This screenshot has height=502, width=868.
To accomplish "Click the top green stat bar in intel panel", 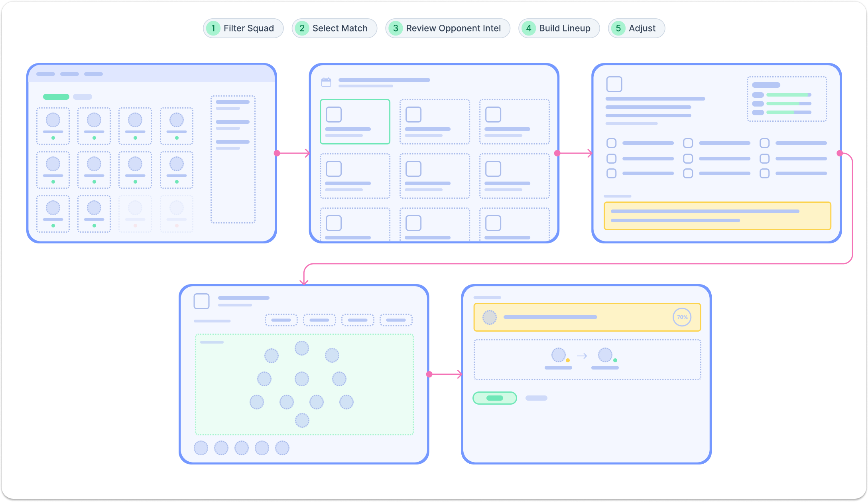I will click(x=788, y=95).
